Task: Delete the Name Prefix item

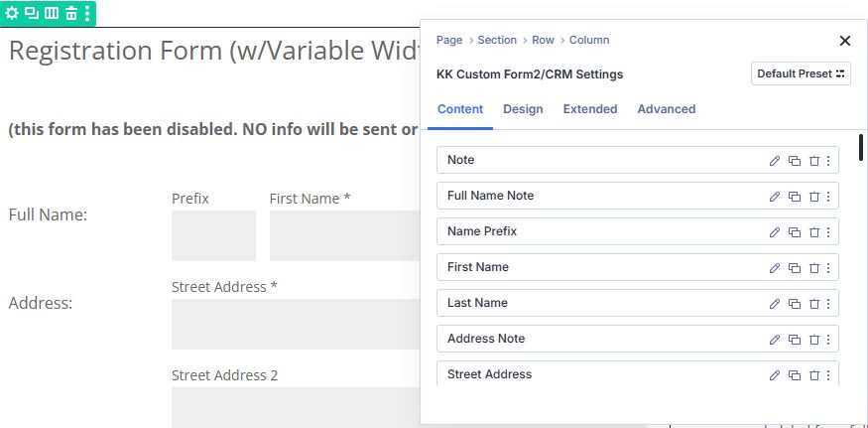Action: pyautogui.click(x=813, y=232)
